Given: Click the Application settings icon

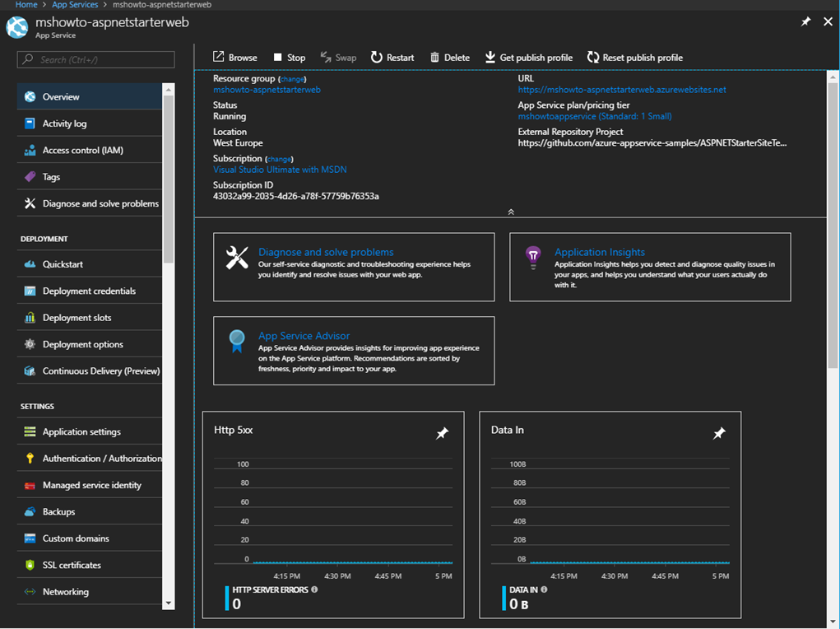Looking at the screenshot, I should [30, 431].
